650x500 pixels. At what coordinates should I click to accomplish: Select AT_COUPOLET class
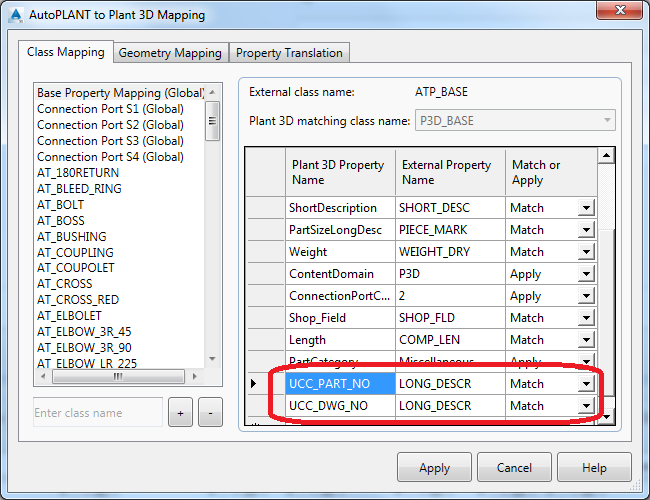(75, 268)
